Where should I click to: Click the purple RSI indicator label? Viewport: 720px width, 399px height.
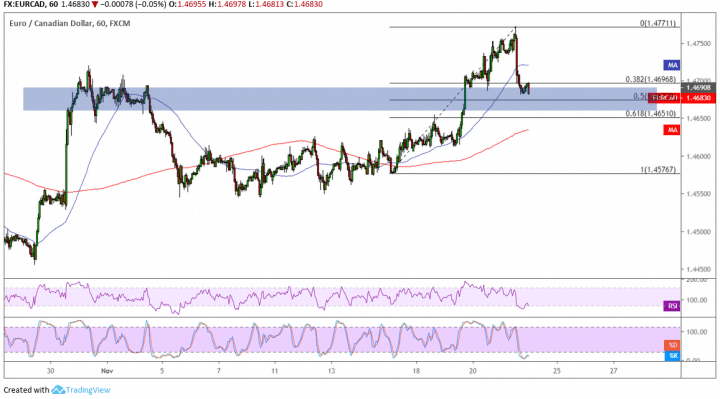tap(673, 306)
